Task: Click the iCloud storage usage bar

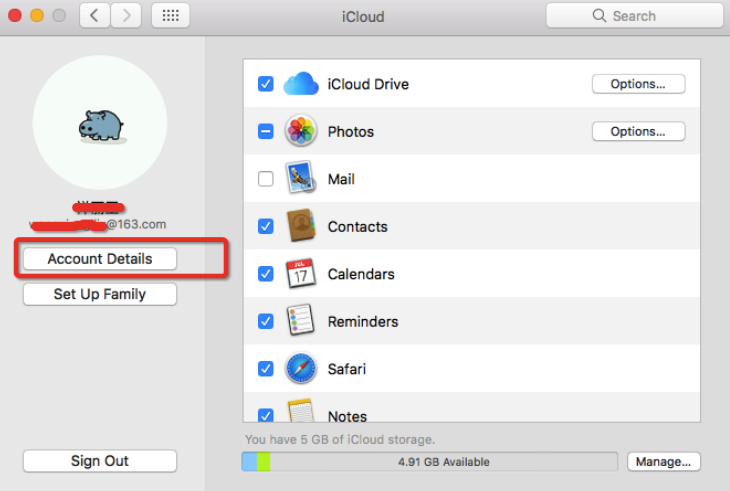Action: click(430, 462)
